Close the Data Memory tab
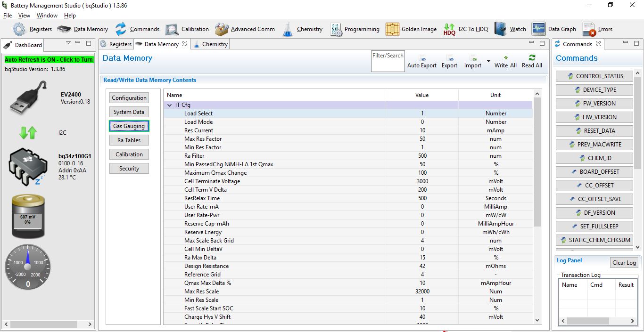The image size is (644, 332). pos(185,44)
